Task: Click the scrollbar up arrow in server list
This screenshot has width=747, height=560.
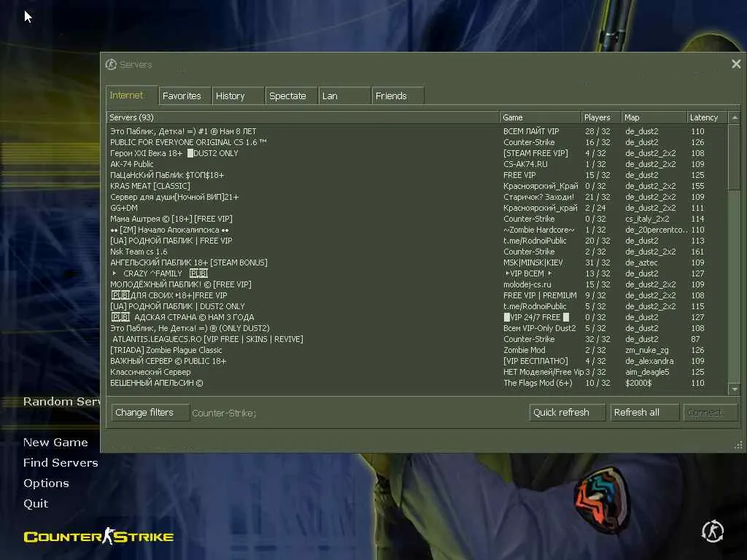Action: (x=735, y=117)
